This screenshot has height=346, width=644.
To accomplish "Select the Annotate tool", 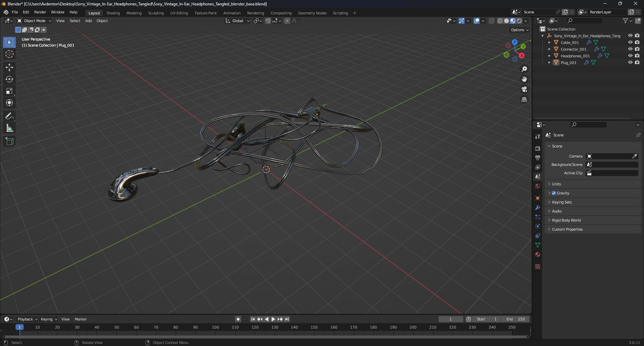I will (x=9, y=116).
